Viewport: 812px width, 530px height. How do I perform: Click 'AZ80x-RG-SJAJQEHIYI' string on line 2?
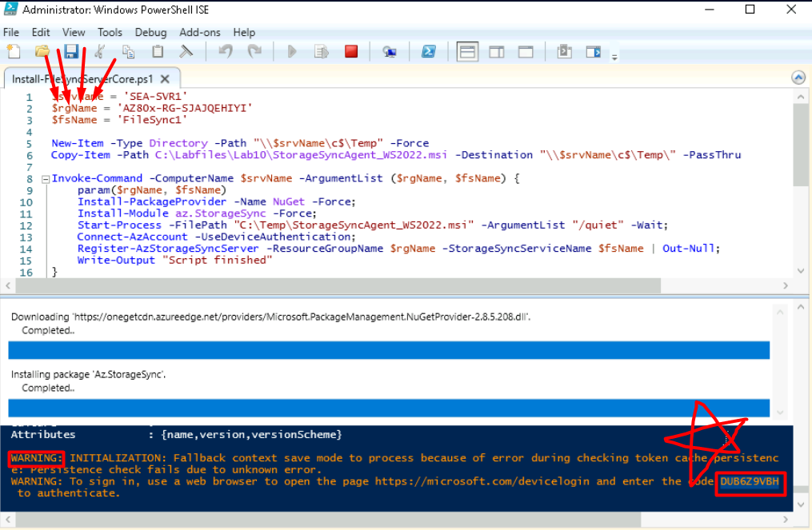pyautogui.click(x=184, y=108)
